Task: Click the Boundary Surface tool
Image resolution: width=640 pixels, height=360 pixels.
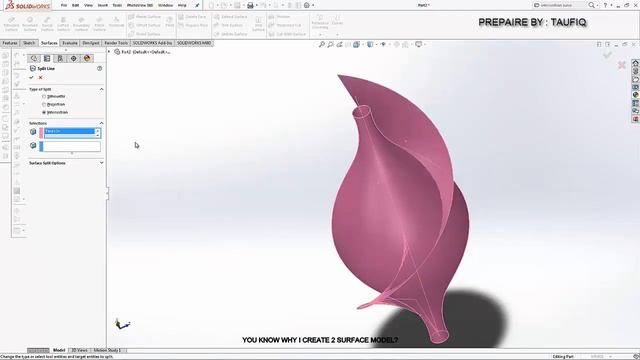Action: point(81,24)
